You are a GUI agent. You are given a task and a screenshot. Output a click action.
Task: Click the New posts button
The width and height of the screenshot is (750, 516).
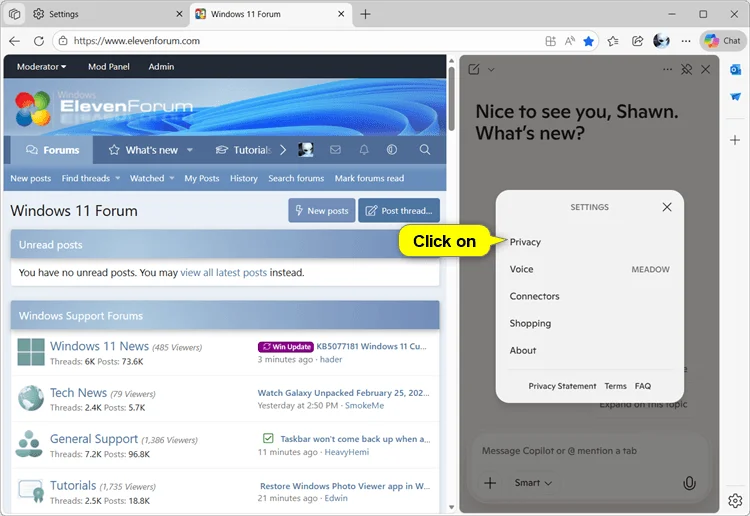click(321, 210)
